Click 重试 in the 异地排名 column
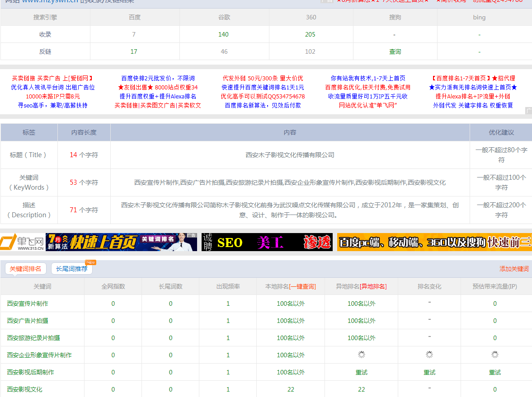 361,372
